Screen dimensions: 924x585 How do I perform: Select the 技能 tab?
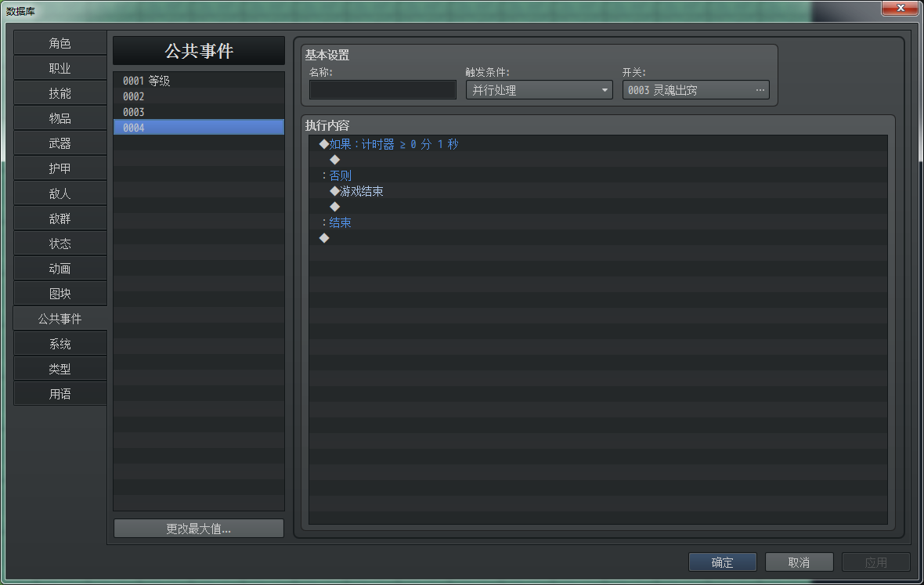coord(60,93)
